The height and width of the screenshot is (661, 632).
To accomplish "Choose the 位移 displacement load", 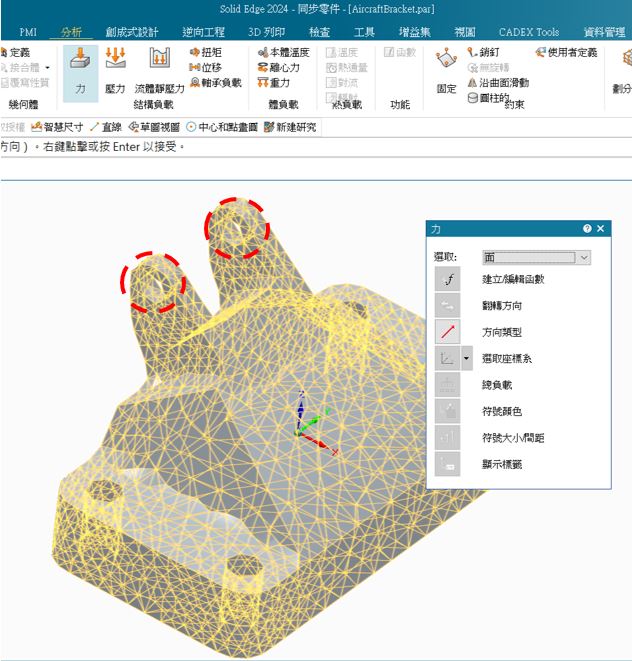I will (x=206, y=67).
